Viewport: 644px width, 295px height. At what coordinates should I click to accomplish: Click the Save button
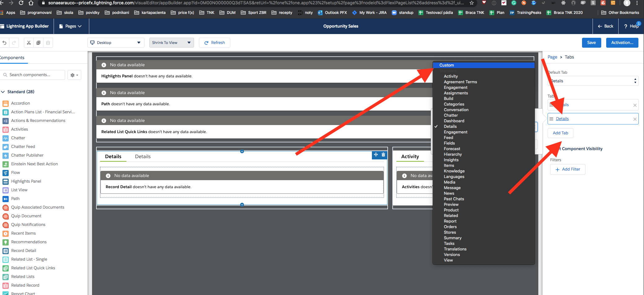click(x=591, y=43)
